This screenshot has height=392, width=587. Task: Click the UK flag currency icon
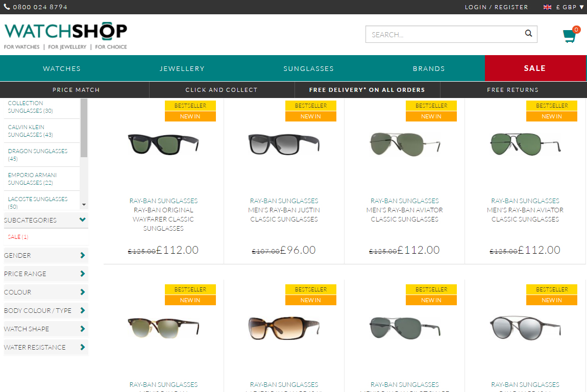tap(547, 7)
